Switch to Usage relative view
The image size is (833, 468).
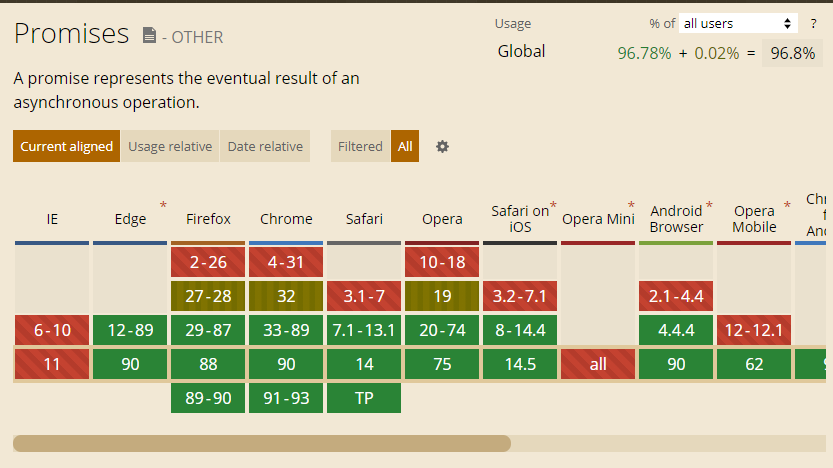coord(170,146)
